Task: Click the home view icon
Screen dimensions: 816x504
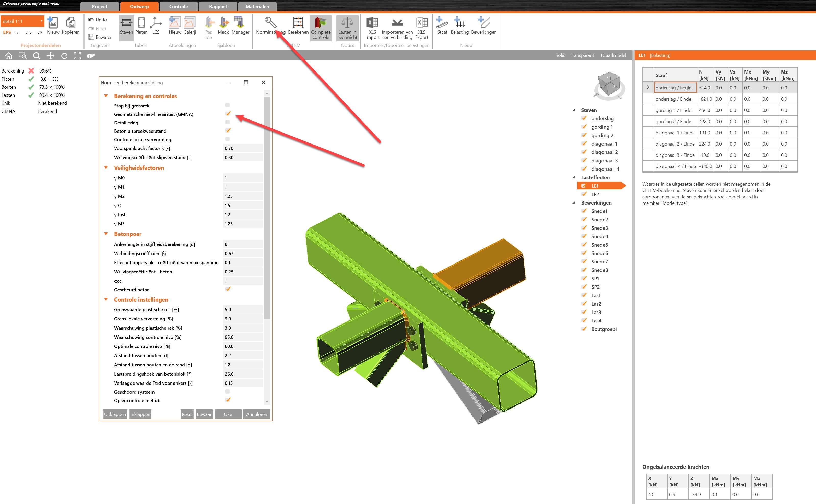Action: (9, 56)
